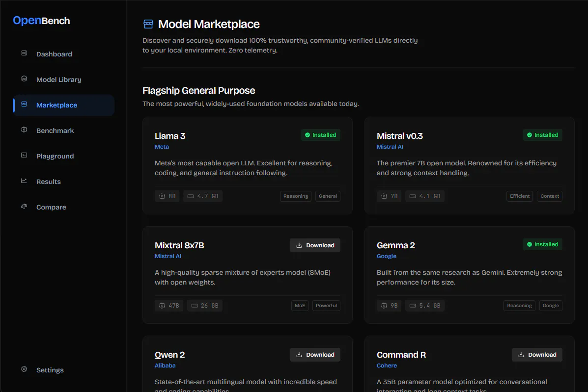588x392 pixels.
Task: Click the Playground terminal icon
Action: [x=24, y=155]
